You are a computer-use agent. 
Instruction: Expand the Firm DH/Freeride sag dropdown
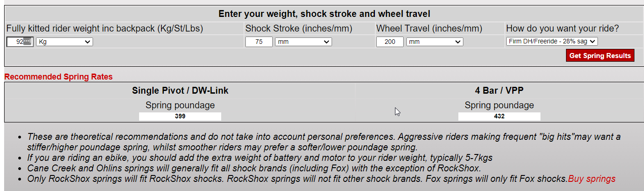click(552, 42)
